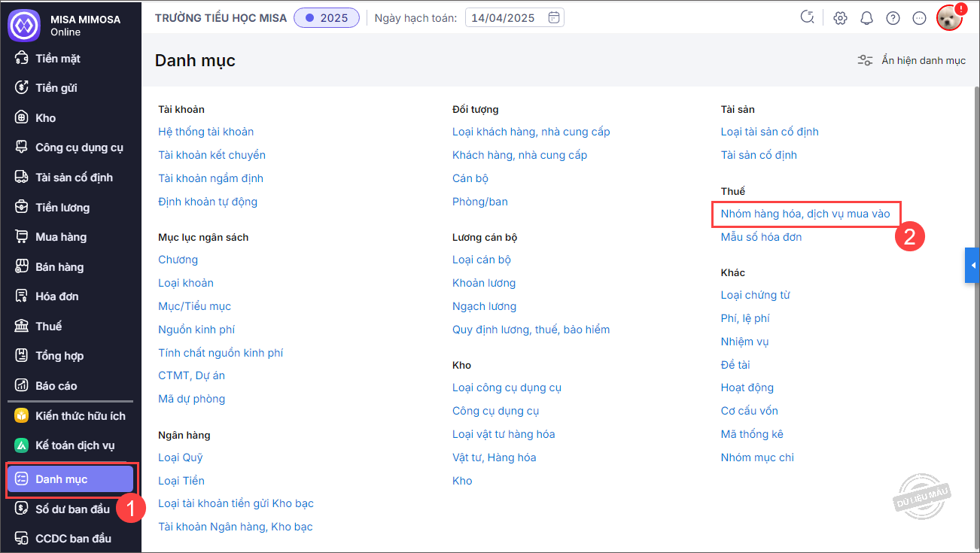Open Số dư ban đầu in sidebar

pos(72,509)
